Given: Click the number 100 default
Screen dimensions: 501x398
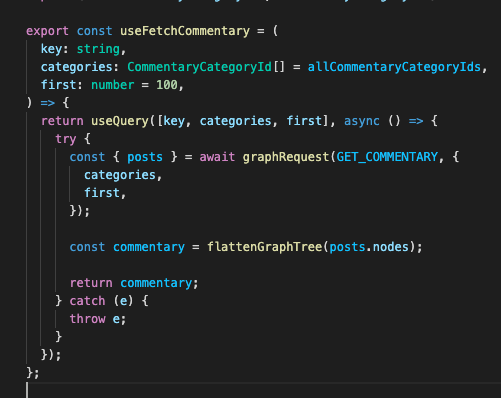Looking at the screenshot, I should click(x=167, y=85).
